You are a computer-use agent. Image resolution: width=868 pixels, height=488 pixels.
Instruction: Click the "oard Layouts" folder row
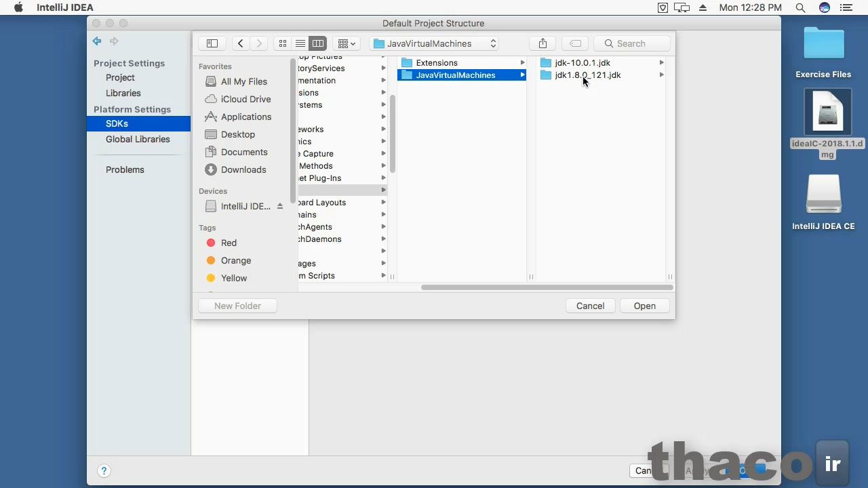pyautogui.click(x=342, y=203)
